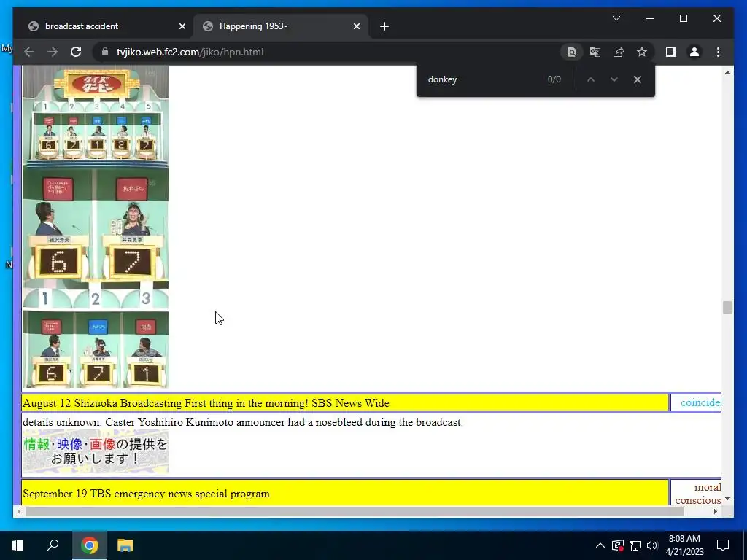The image size is (747, 560).
Task: Close the 'broadcast accident' tab
Action: tap(182, 26)
